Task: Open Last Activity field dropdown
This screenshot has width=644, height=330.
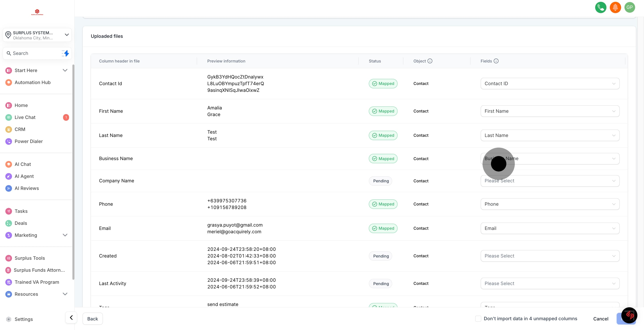Action: click(x=550, y=284)
